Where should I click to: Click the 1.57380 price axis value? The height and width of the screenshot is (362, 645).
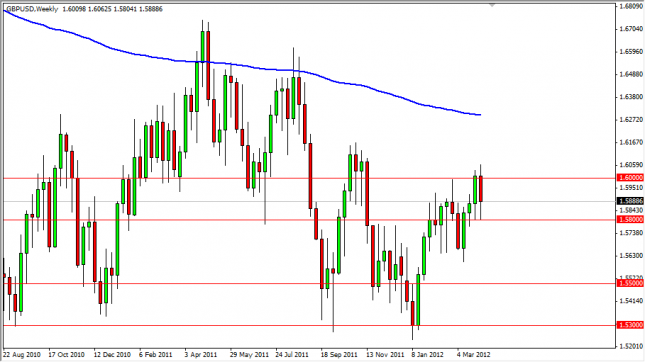(x=631, y=233)
